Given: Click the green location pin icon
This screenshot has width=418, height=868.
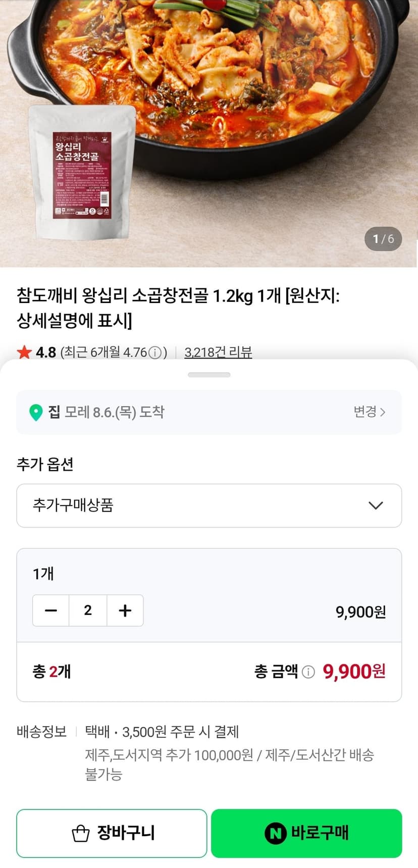Looking at the screenshot, I should (x=35, y=412).
